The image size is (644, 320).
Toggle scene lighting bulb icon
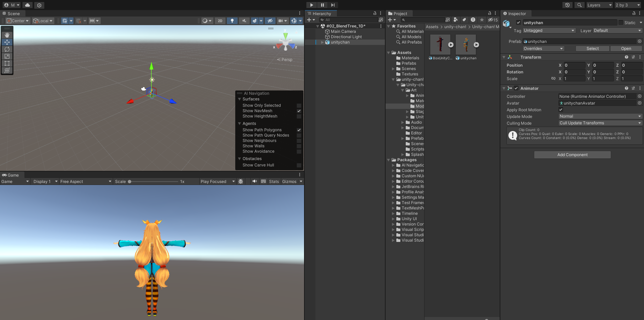point(232,21)
